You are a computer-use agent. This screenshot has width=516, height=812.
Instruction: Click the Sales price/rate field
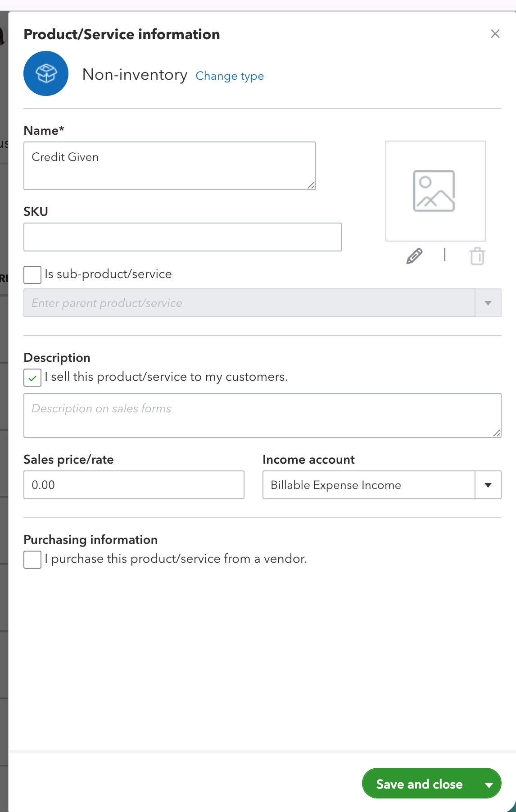pos(134,485)
